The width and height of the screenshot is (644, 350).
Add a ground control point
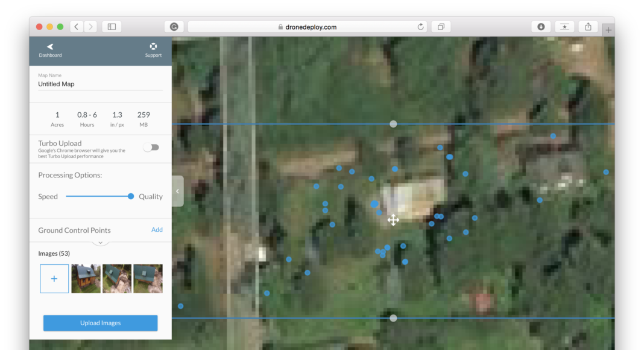pyautogui.click(x=157, y=229)
